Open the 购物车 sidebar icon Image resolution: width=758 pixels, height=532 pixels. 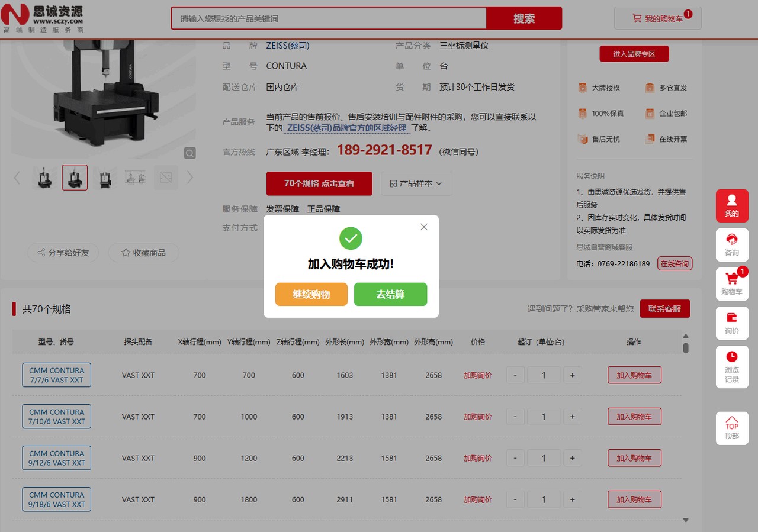(732, 284)
